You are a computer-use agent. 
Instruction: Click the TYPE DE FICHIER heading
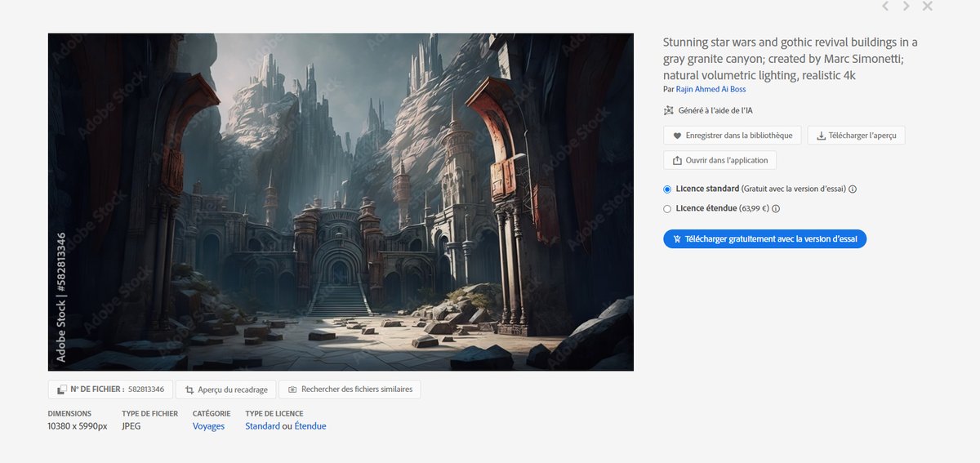(x=149, y=414)
